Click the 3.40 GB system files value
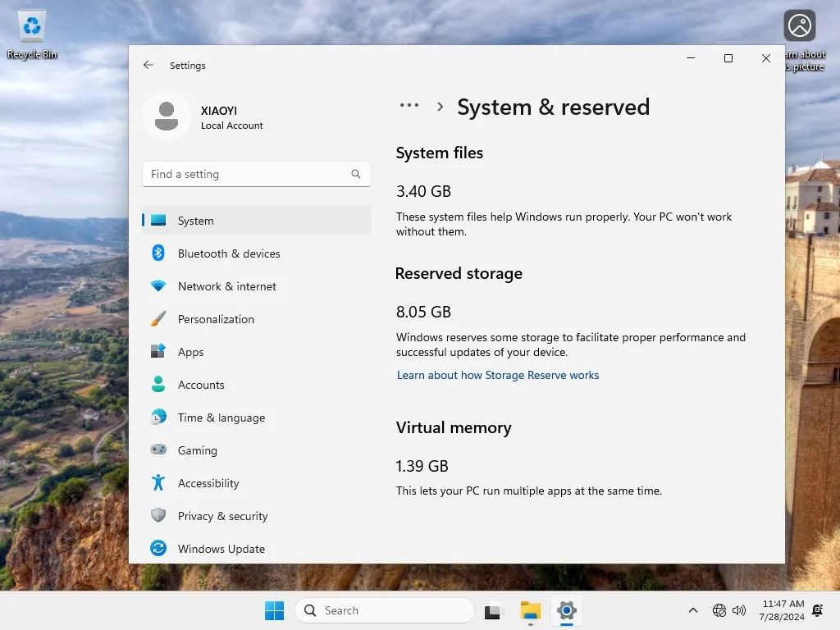840x630 pixels. 423,191
